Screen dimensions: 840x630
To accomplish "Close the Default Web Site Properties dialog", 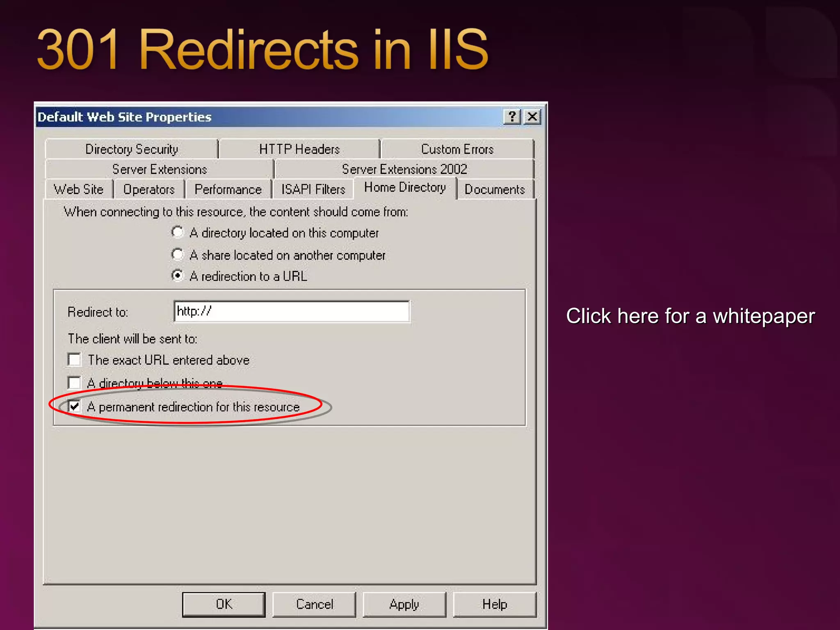I will click(x=532, y=117).
